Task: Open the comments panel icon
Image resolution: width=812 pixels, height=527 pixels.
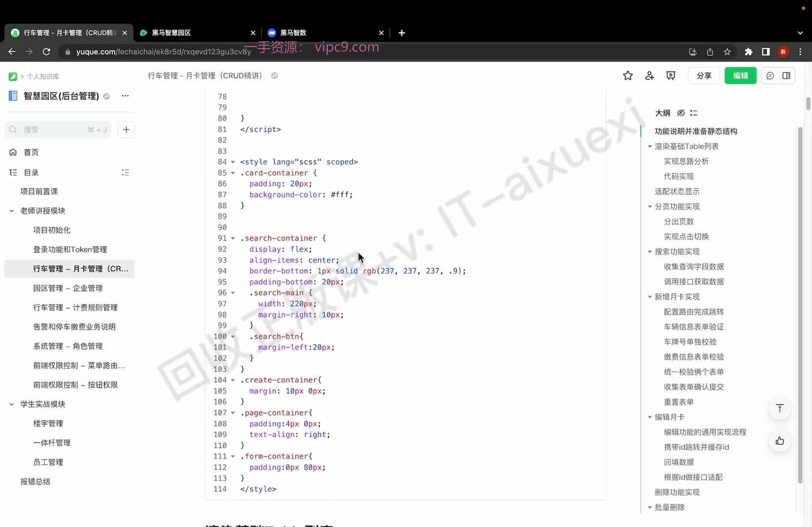Action: 770,76
